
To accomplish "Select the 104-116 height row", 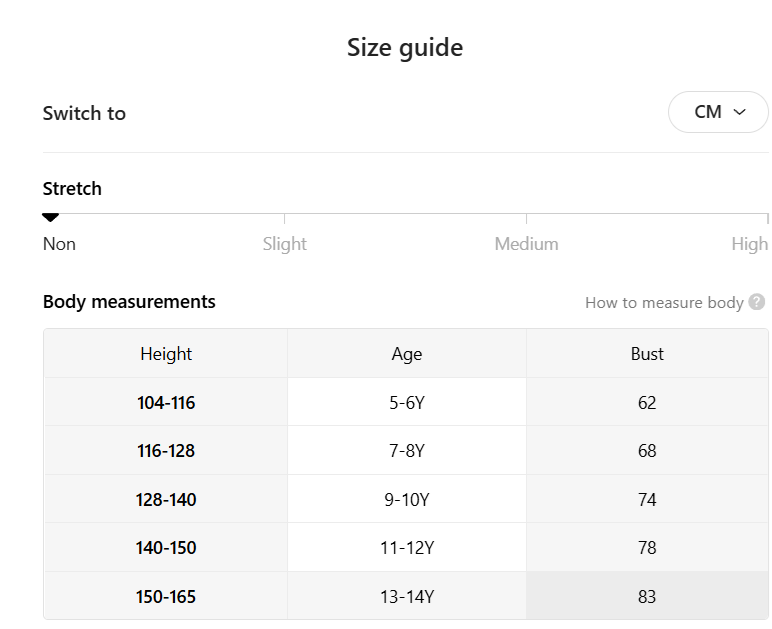I will coord(166,403).
